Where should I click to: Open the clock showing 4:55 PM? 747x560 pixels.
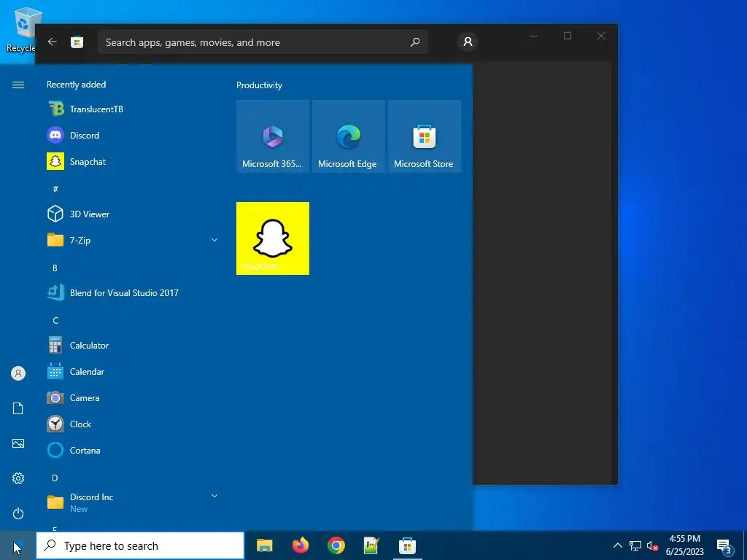[x=684, y=545]
